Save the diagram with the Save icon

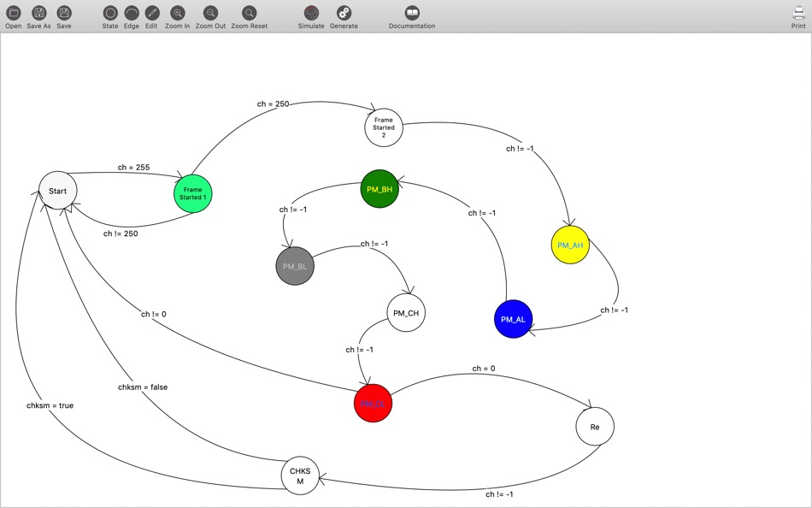click(64, 13)
